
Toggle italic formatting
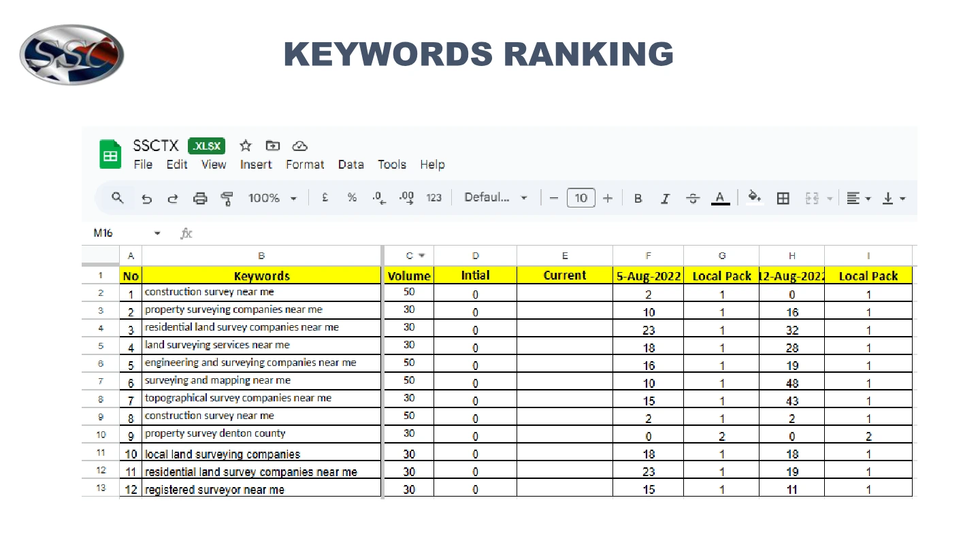(665, 199)
